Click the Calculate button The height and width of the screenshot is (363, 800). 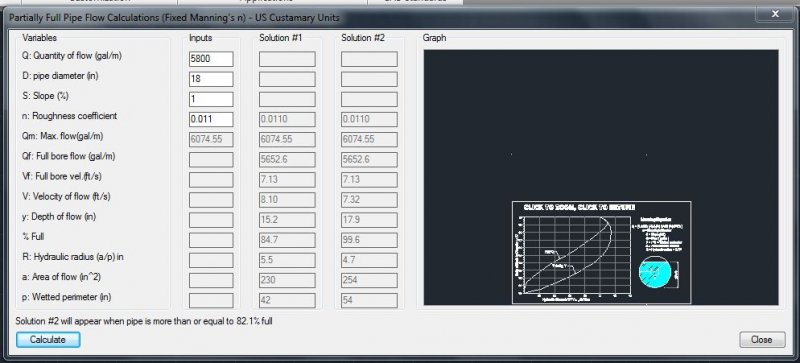(x=48, y=340)
